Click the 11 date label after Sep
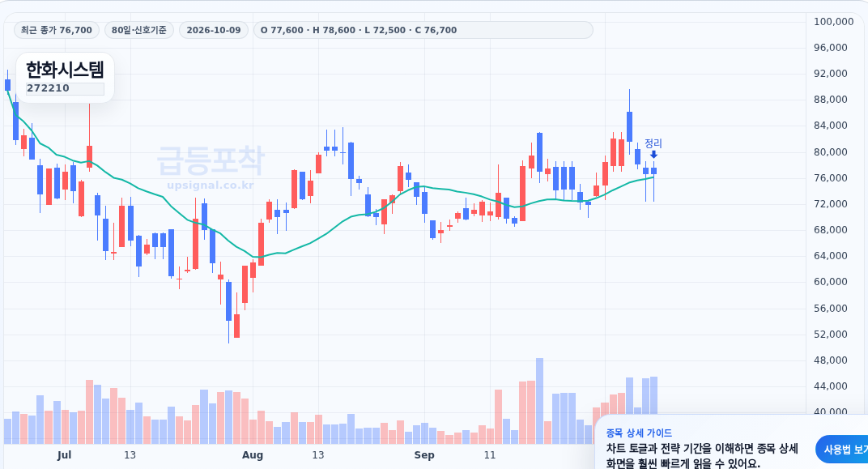 click(x=489, y=455)
